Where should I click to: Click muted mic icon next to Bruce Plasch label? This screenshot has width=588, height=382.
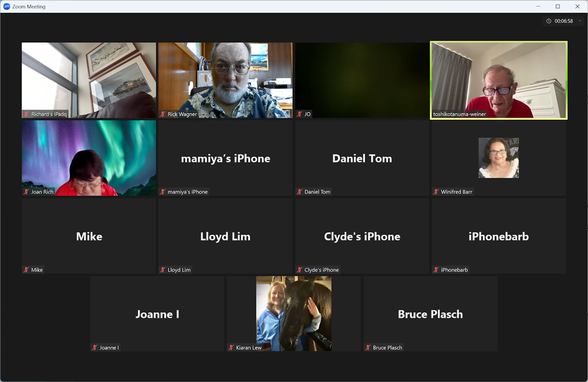coord(368,348)
